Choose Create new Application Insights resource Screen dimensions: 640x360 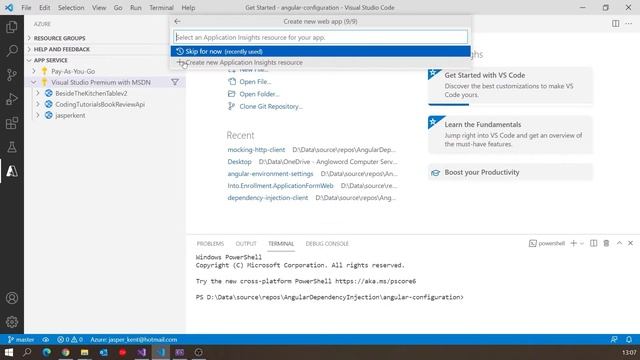point(320,62)
